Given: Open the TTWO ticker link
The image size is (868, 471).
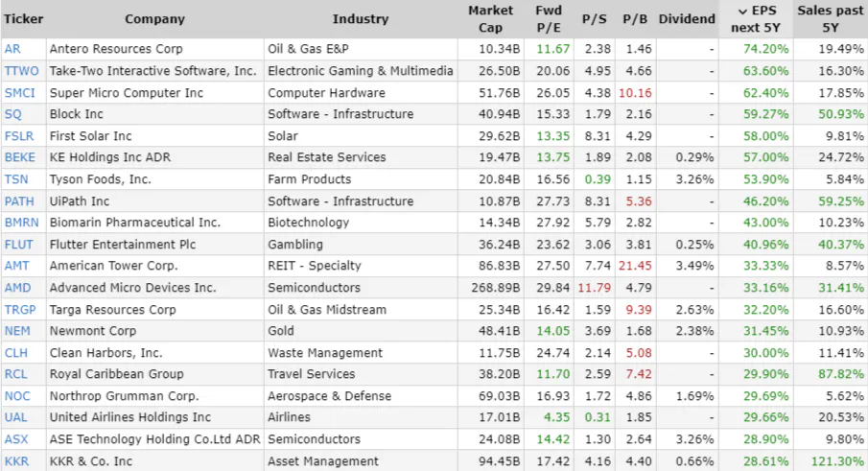Looking at the screenshot, I should coord(22,71).
